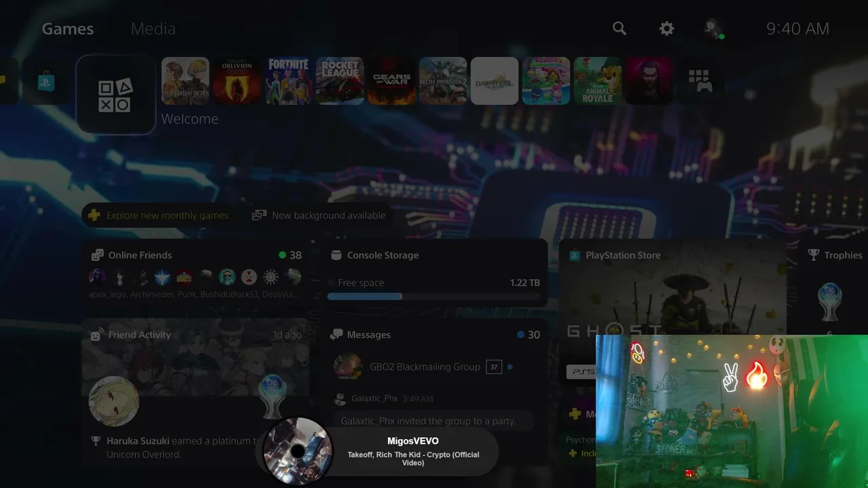868x488 pixels.
Task: Select the Battle Operation 2 game tile
Action: 443,81
